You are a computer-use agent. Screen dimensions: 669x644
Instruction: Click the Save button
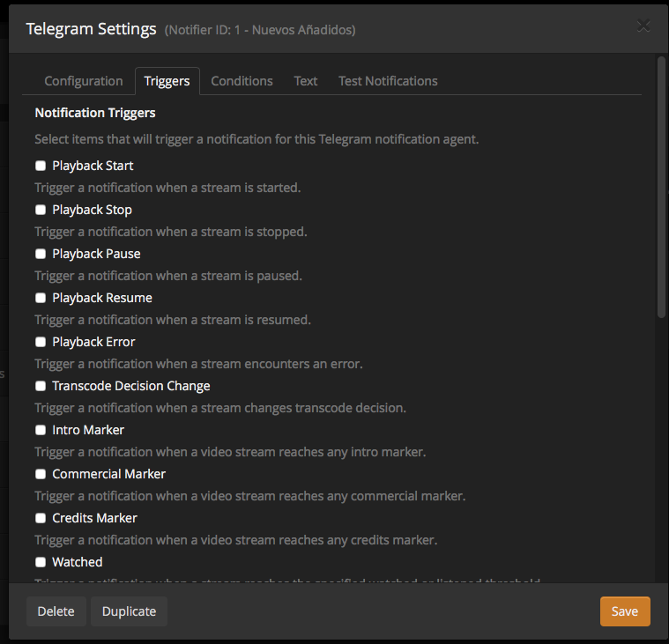[625, 611]
